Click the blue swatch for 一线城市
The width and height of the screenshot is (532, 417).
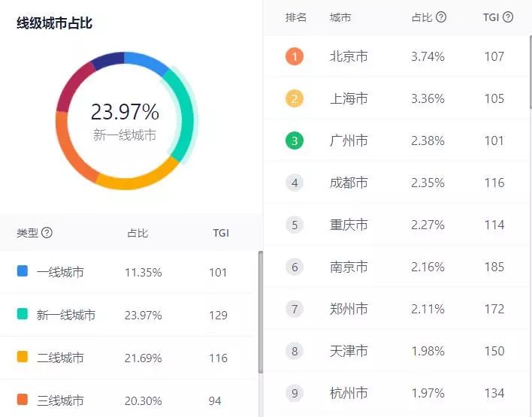point(23,272)
